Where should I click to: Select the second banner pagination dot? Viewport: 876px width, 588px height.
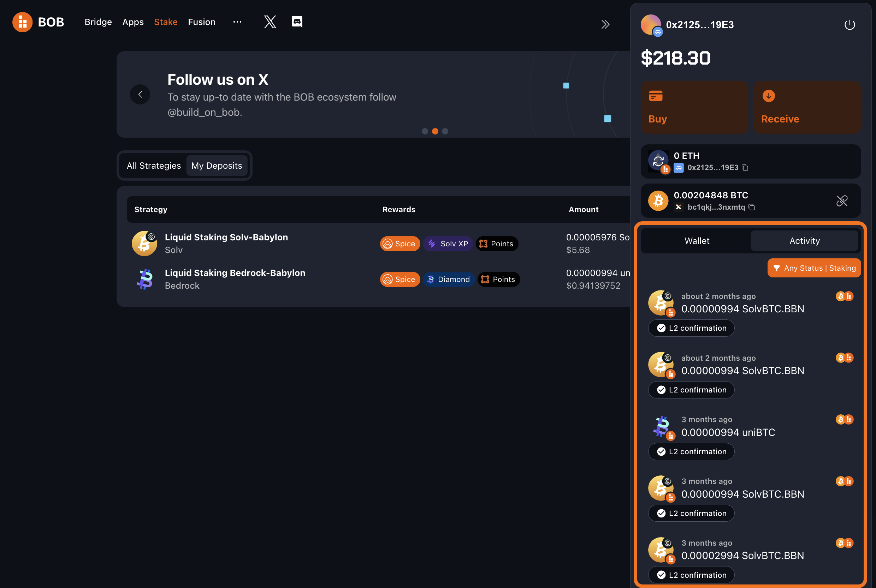[x=435, y=131]
